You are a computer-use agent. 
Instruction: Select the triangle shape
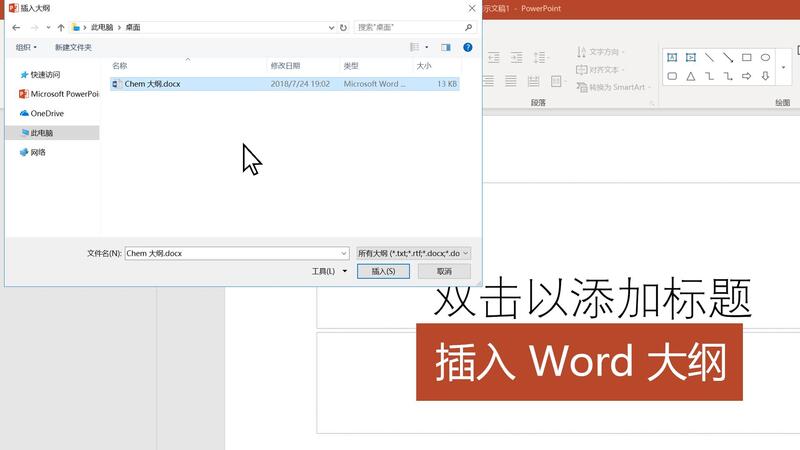pos(691,76)
